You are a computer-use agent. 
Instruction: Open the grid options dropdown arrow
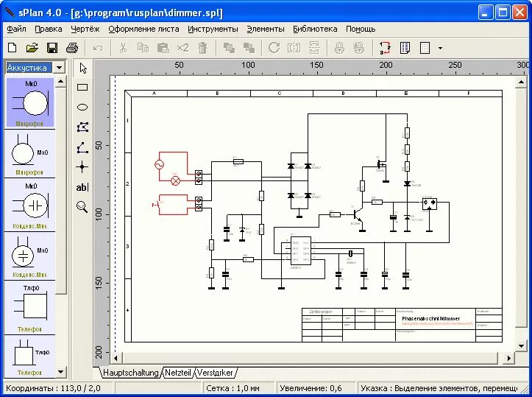440,48
